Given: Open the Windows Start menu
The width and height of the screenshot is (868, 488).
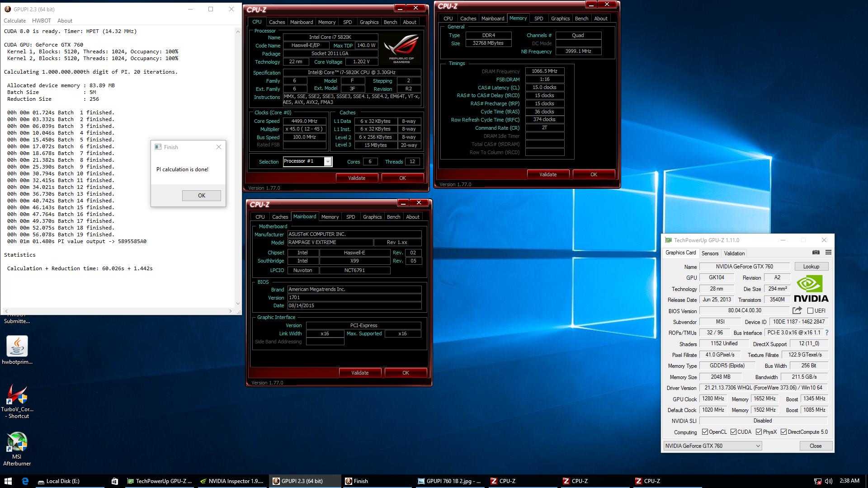Looking at the screenshot, I should point(8,481).
